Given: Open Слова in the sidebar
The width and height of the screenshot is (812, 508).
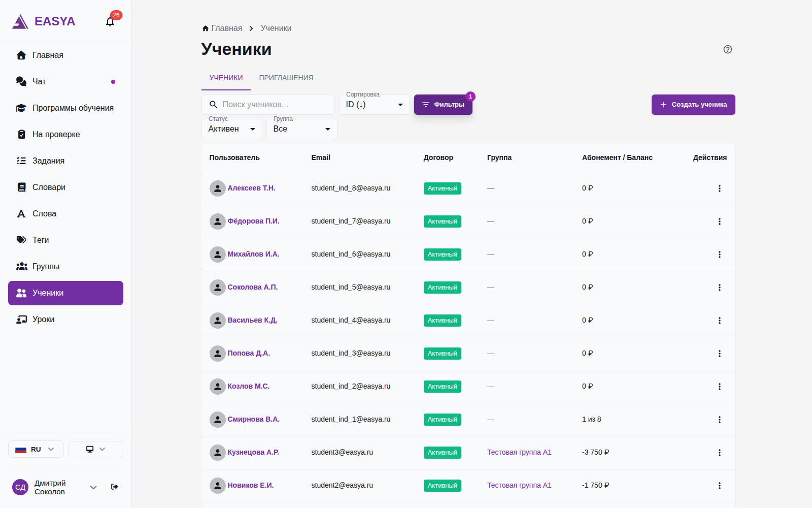Looking at the screenshot, I should click(x=66, y=214).
